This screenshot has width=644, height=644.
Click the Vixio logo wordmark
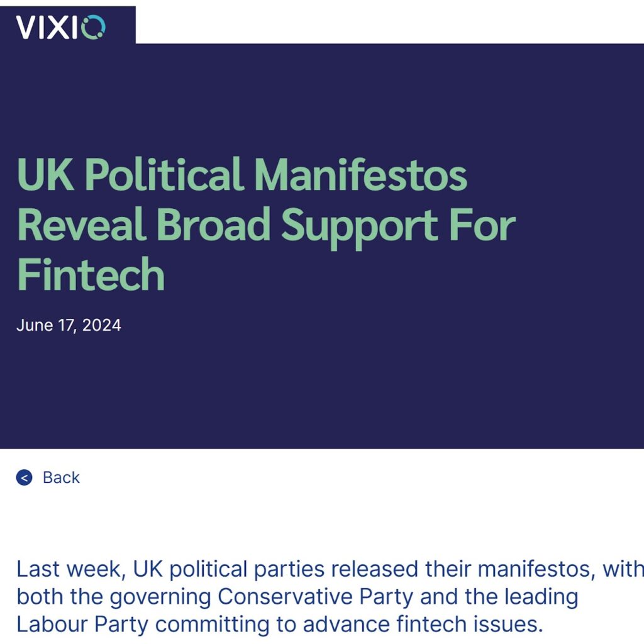click(60, 27)
